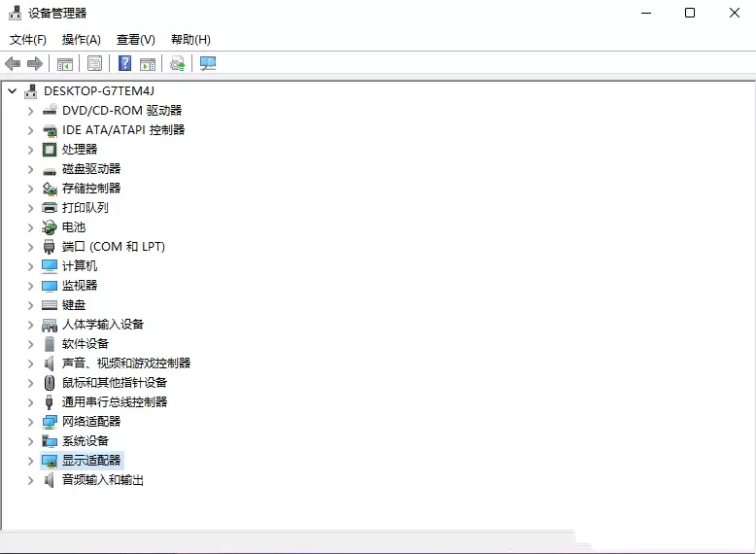
Task: Click the action pane toolbar icon
Action: tap(148, 63)
